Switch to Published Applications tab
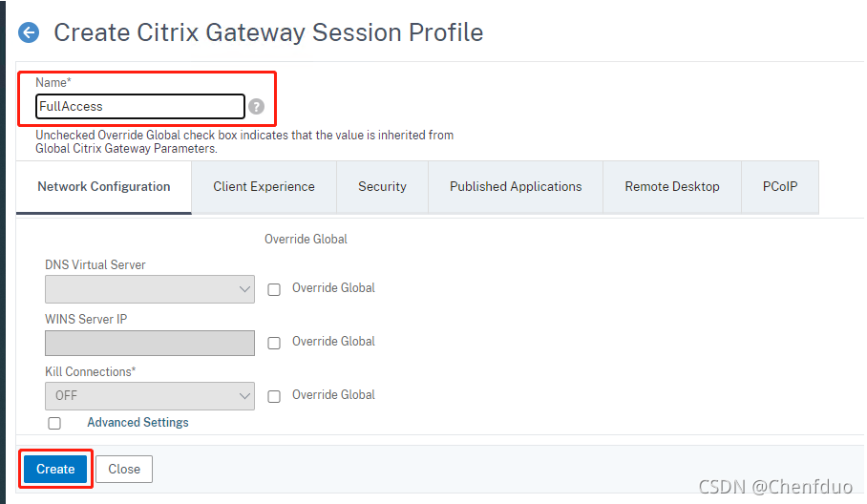The width and height of the screenshot is (867, 504). [x=516, y=187]
